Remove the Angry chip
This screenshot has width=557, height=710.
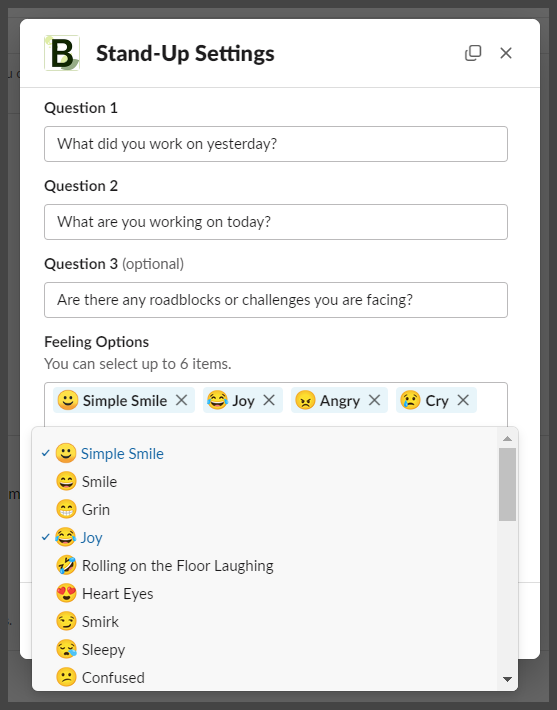pyautogui.click(x=375, y=400)
